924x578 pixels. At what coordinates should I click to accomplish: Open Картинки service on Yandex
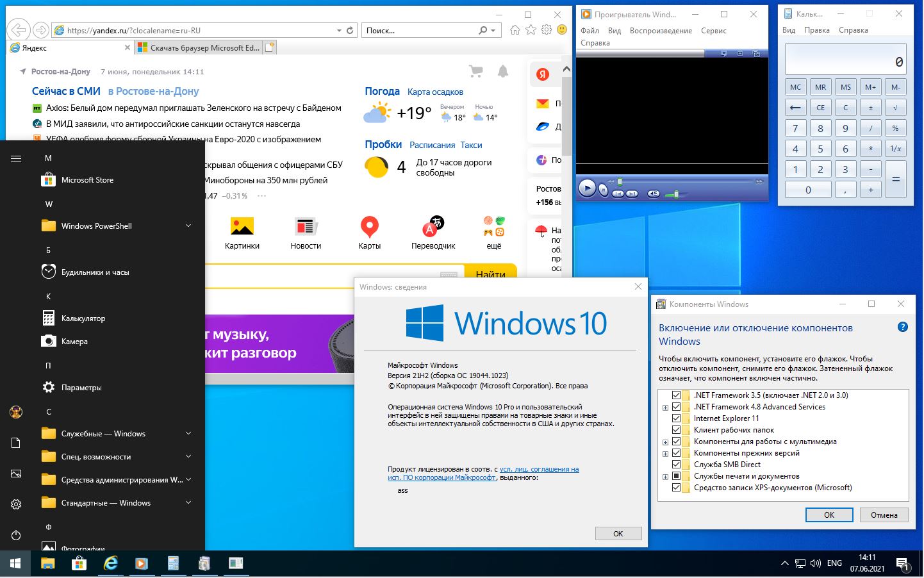(x=242, y=233)
